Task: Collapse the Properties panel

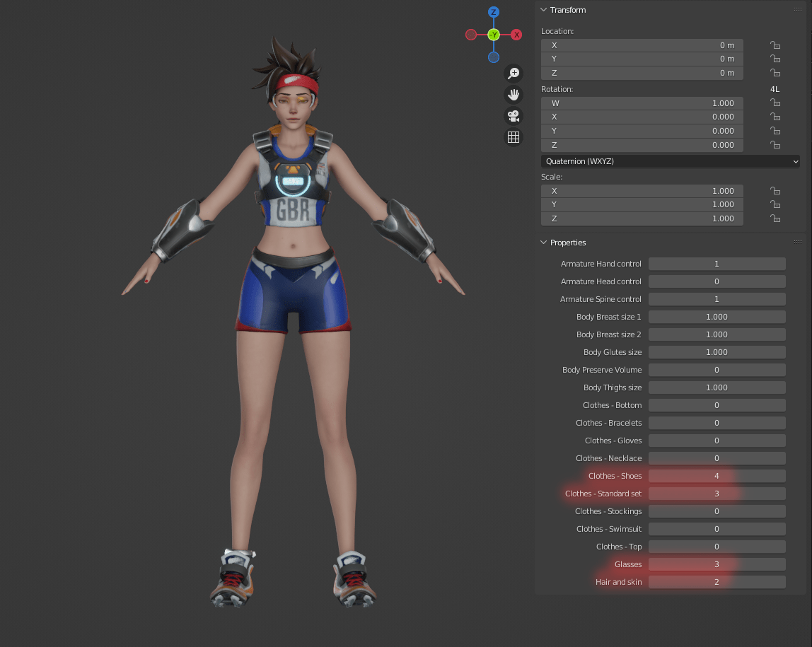Action: pos(543,243)
